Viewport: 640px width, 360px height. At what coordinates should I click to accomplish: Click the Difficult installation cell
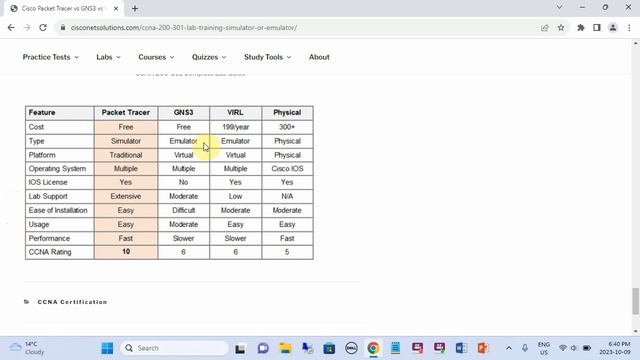click(183, 210)
